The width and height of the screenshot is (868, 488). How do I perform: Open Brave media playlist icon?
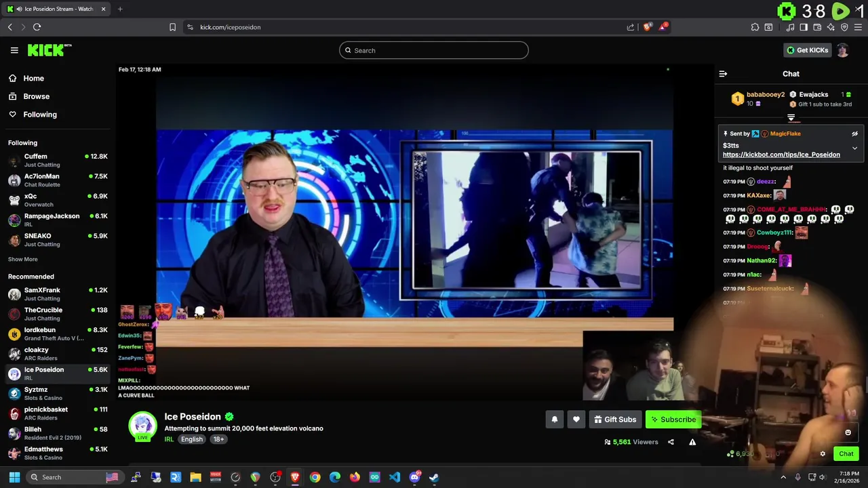click(790, 27)
